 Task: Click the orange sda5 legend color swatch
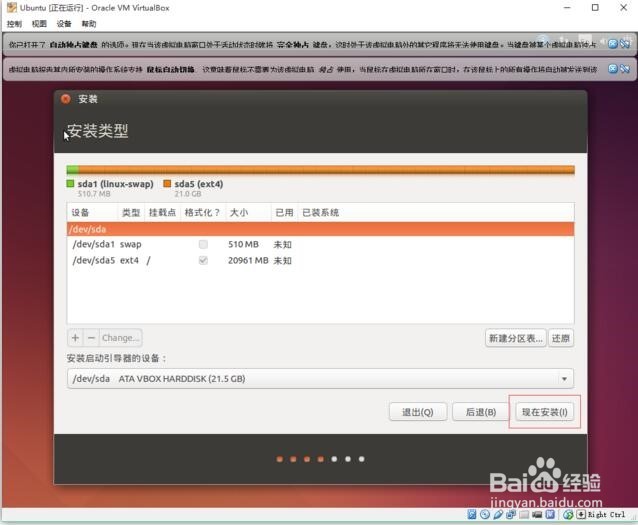(x=167, y=184)
